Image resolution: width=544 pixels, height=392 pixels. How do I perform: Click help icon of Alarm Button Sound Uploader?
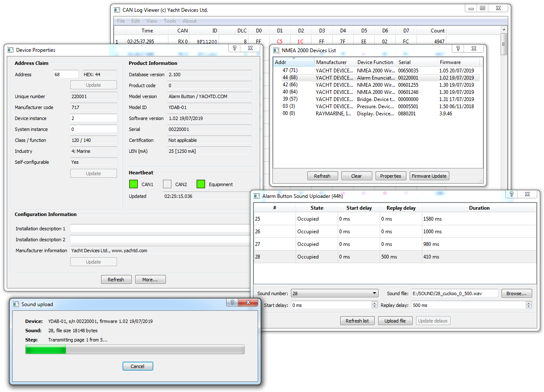point(512,194)
